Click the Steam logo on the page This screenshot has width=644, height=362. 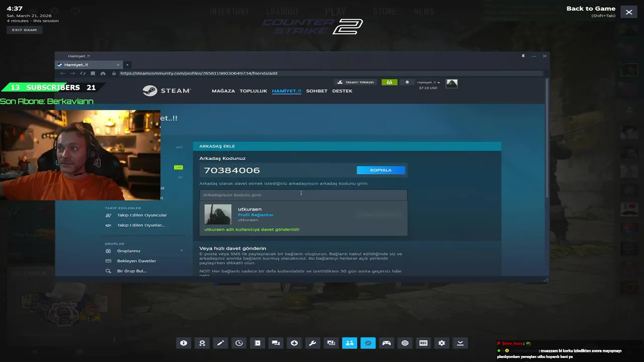coord(167,91)
